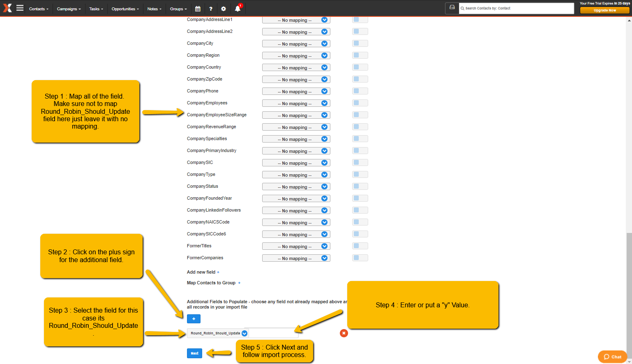Open the calendar icon in navbar
632x364 pixels.
[198, 9]
